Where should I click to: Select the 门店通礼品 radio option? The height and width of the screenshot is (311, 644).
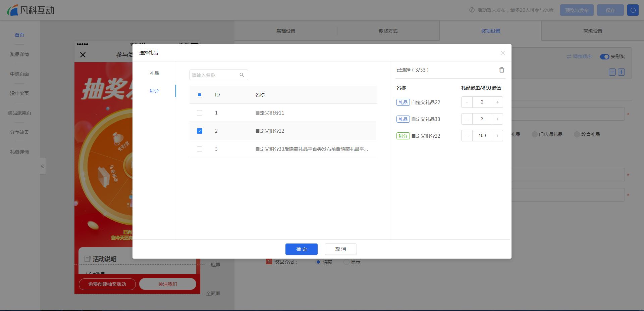535,134
